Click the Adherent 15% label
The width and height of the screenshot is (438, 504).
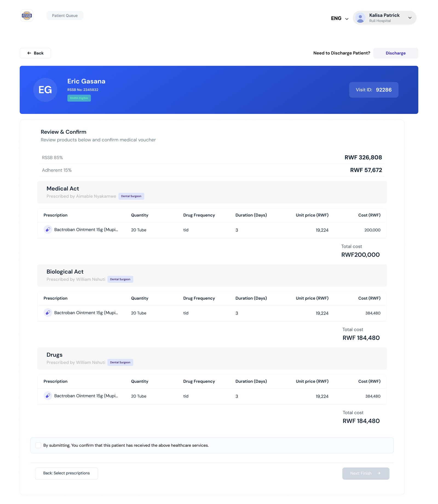click(x=57, y=170)
